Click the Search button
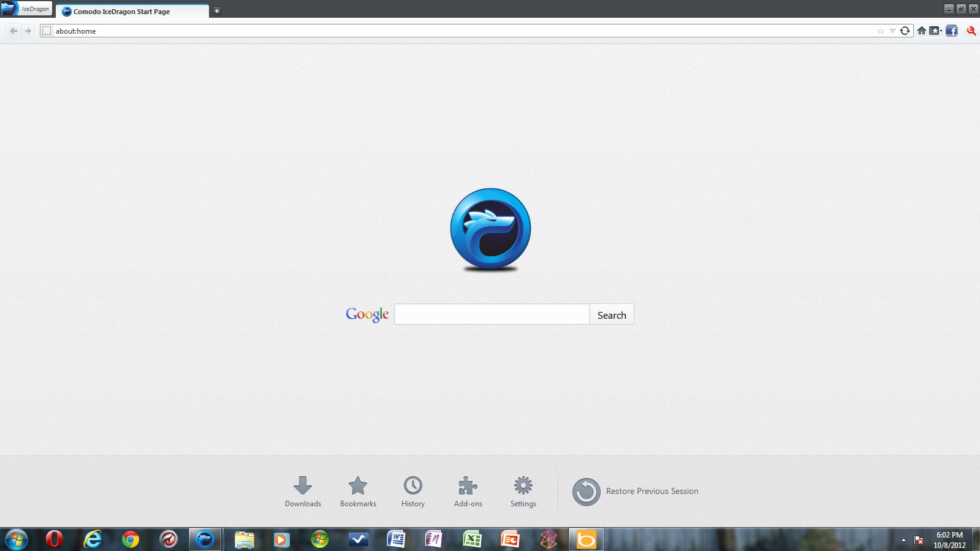 pos(612,314)
